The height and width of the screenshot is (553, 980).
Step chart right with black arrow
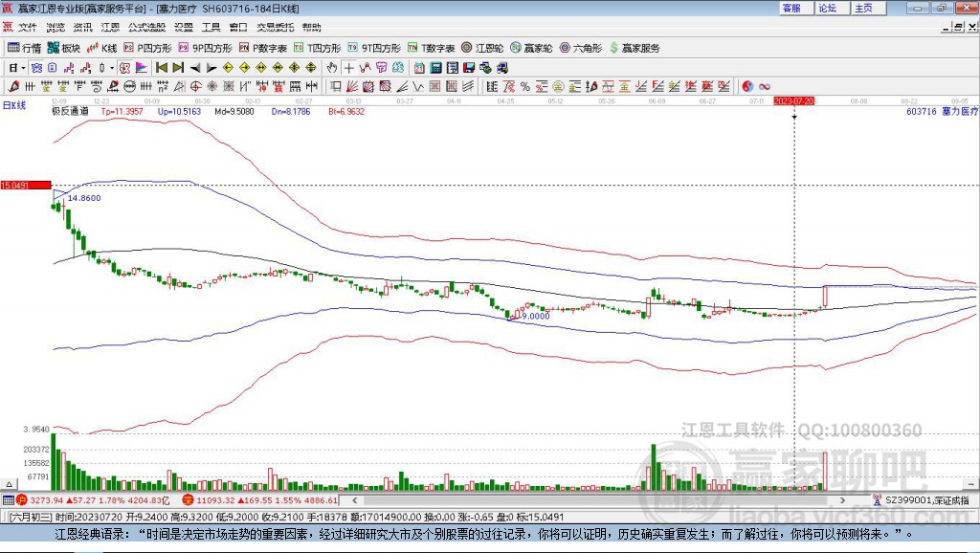[x=212, y=68]
